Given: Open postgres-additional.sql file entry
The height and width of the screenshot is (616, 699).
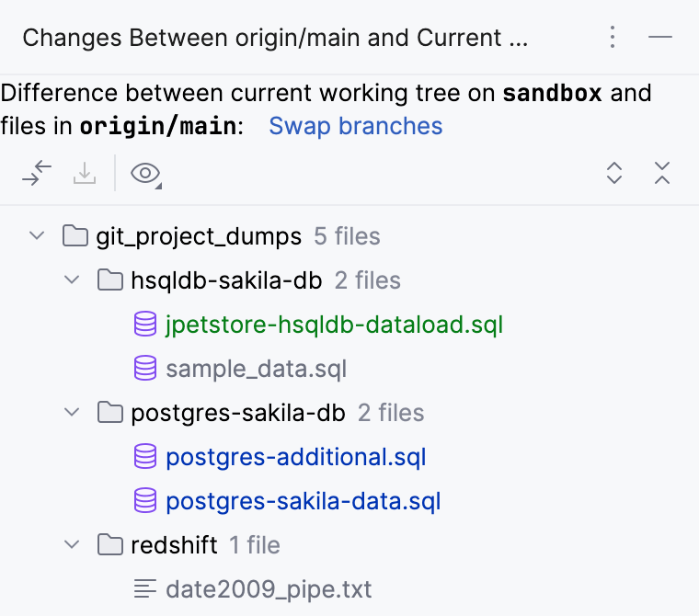Looking at the screenshot, I should tap(295, 457).
